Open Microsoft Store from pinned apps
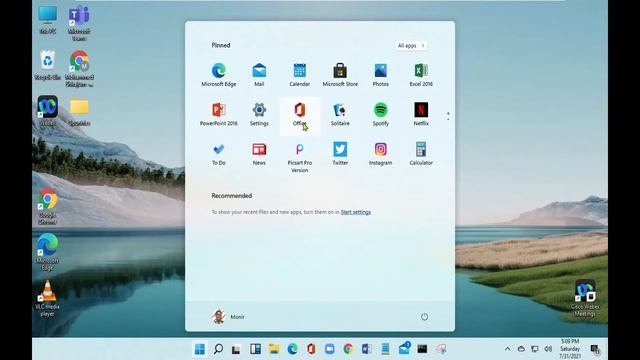Viewport: 640px width, 360px height. (x=340, y=75)
